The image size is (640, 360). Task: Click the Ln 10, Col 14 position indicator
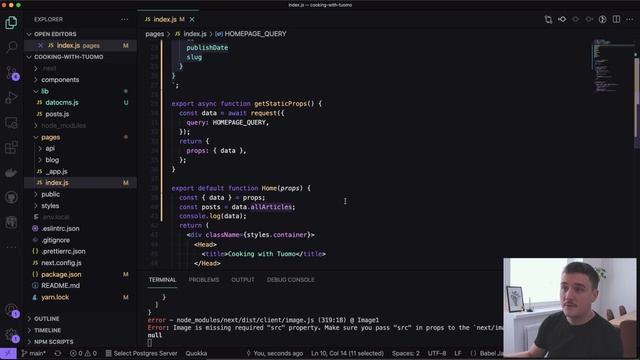[x=347, y=353]
